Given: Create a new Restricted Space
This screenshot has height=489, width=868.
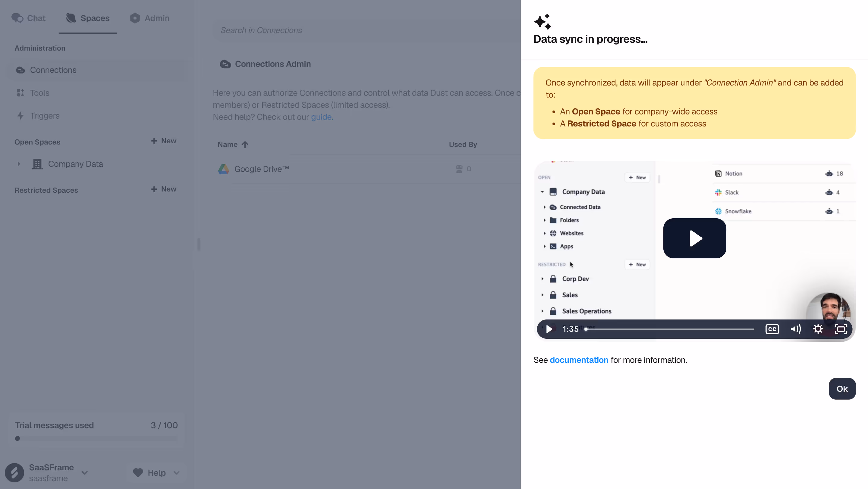Looking at the screenshot, I should pos(163,189).
